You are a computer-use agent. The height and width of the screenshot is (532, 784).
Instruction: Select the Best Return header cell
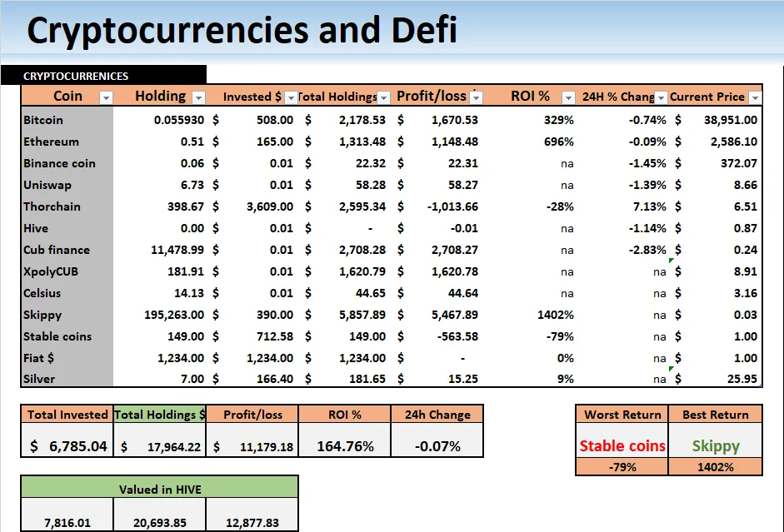click(716, 415)
